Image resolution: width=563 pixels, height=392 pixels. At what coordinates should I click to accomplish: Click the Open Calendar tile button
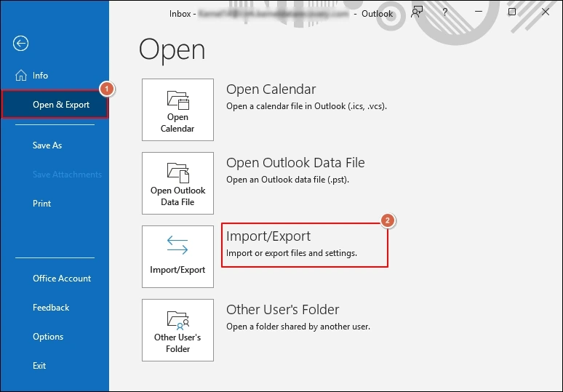[x=177, y=110]
